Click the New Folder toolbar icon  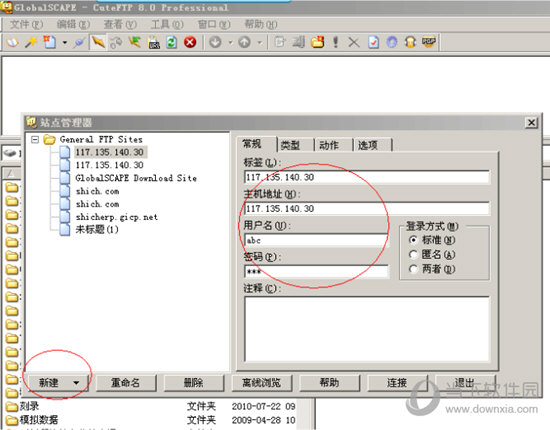click(x=317, y=43)
